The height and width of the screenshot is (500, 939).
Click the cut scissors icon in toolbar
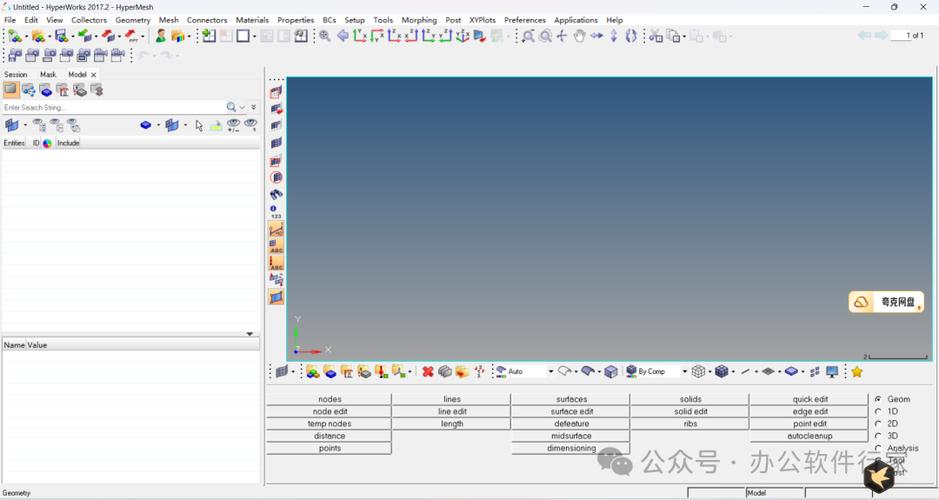(x=656, y=36)
